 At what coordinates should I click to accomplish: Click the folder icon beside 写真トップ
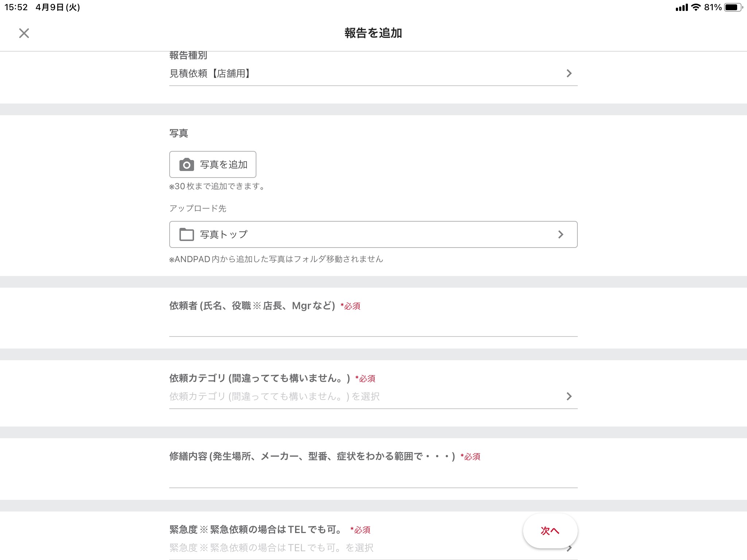point(186,234)
